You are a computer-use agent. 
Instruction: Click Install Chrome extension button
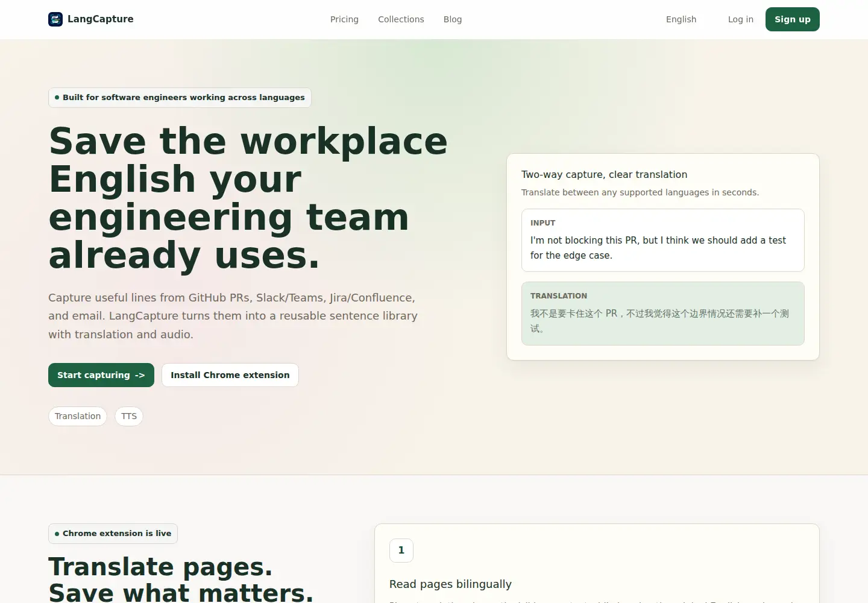[230, 375]
